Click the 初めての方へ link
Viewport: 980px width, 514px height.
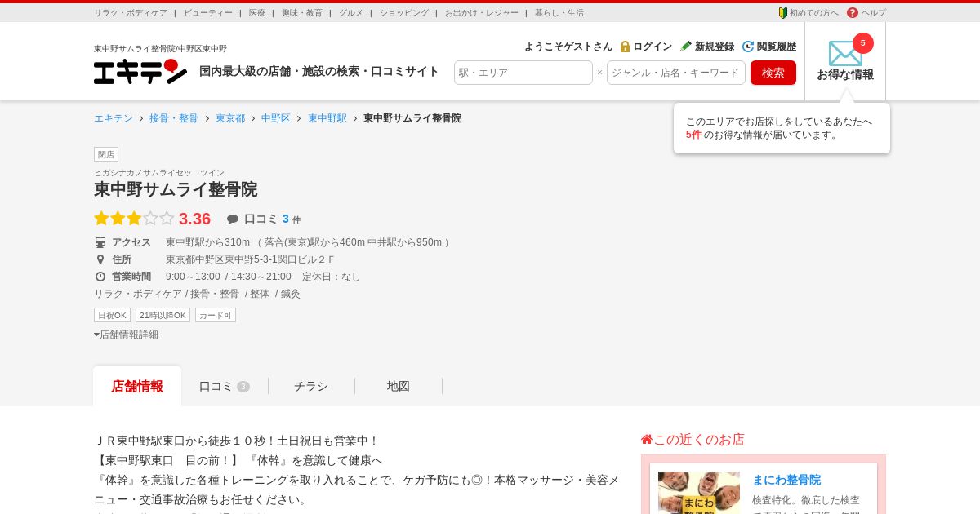[814, 13]
